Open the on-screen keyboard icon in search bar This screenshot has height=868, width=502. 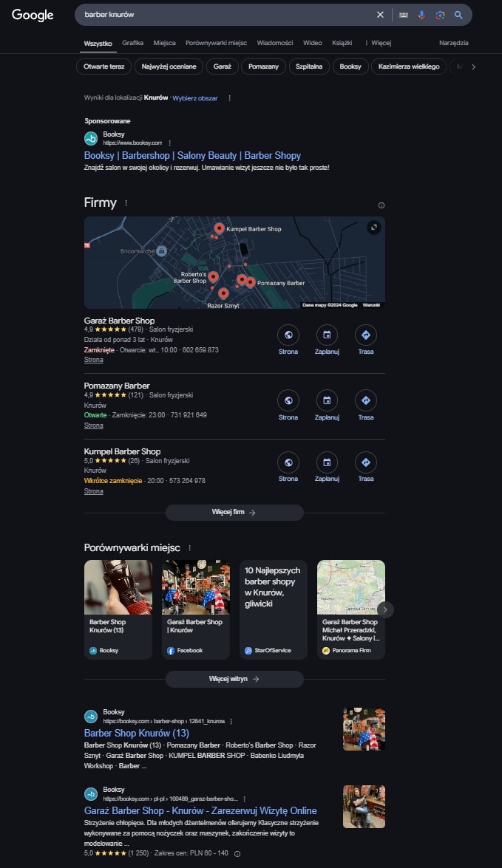[x=404, y=15]
